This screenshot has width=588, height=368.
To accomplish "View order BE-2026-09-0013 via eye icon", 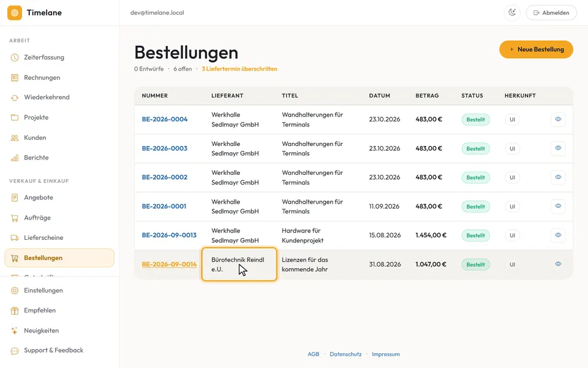I will (x=558, y=236).
